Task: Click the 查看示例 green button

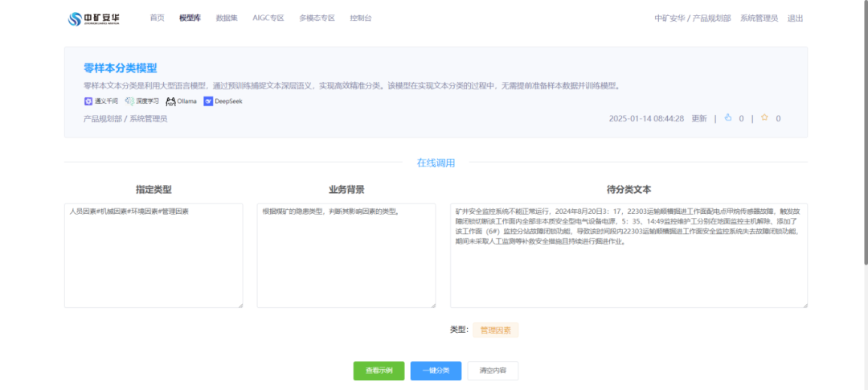Action: (379, 371)
